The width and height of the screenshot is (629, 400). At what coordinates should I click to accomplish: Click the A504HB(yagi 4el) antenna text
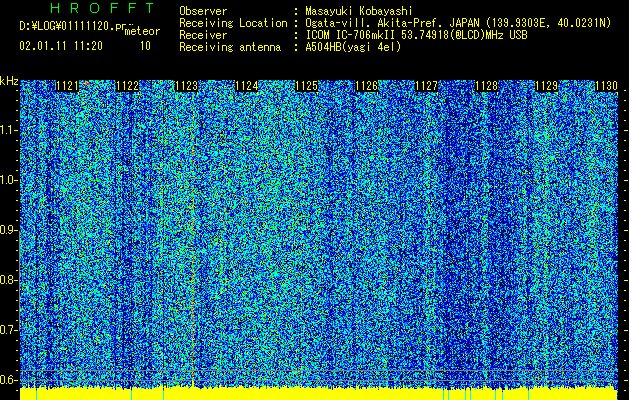tap(353, 47)
